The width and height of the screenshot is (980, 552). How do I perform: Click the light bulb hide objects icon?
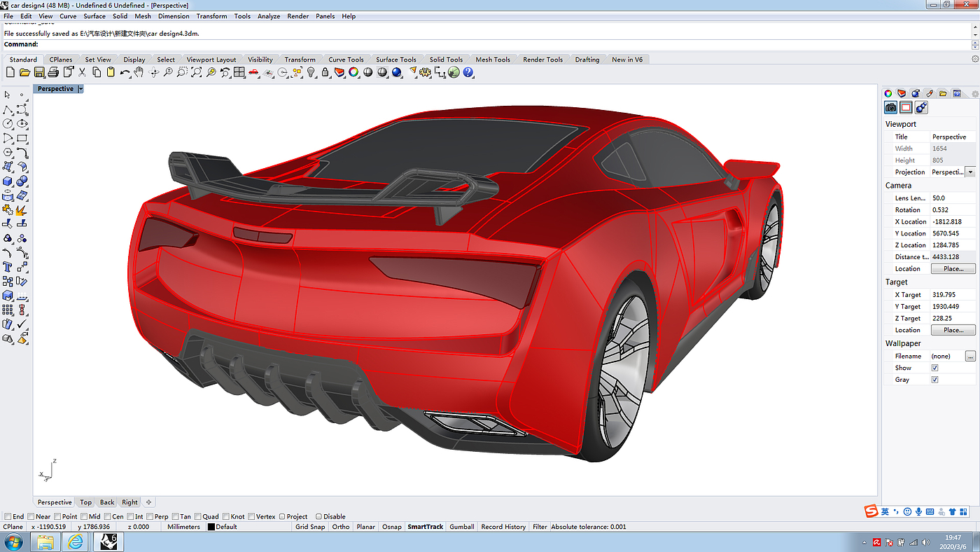pos(311,72)
